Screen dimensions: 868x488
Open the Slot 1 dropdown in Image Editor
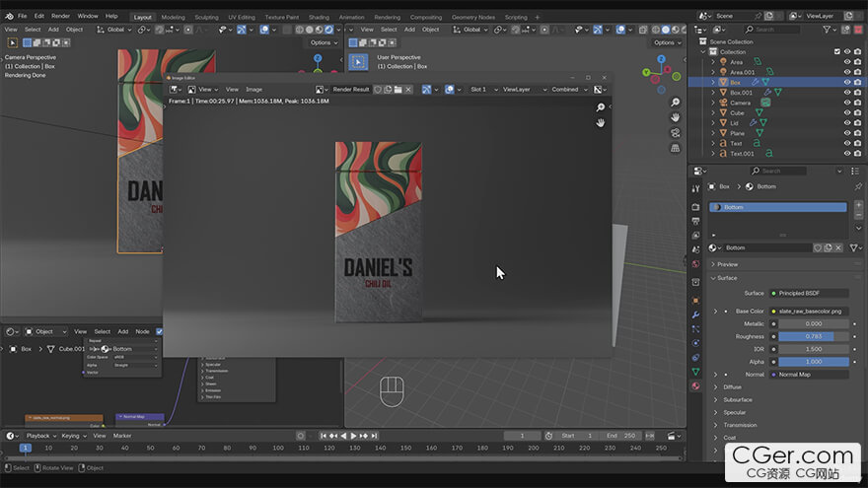click(483, 89)
